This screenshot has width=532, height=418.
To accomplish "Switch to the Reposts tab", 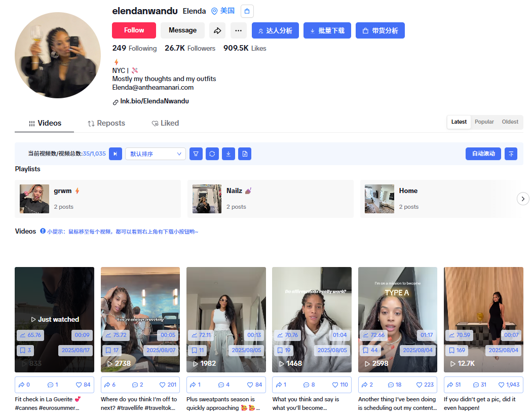I will (106, 123).
